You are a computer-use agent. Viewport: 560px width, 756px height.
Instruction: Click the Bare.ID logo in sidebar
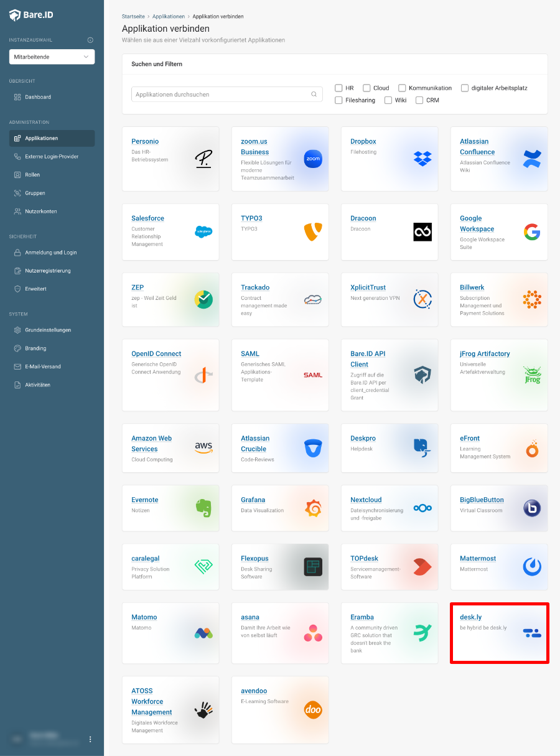pos(31,15)
